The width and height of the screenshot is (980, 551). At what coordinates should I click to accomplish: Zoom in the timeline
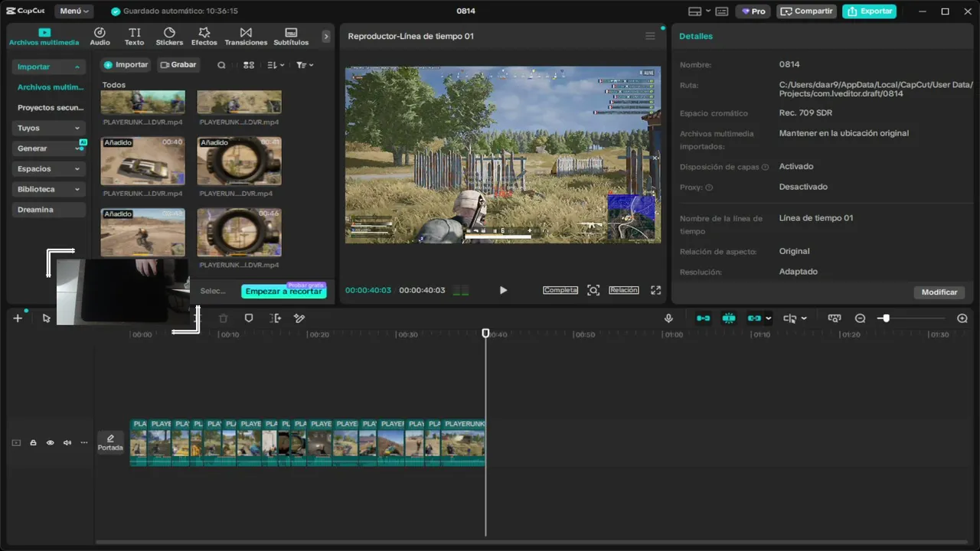(x=962, y=318)
